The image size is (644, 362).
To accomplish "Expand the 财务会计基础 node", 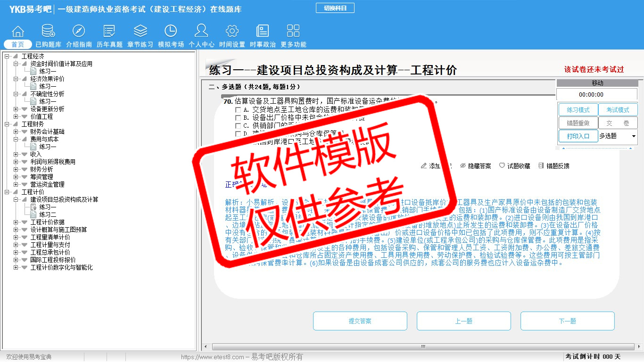I will click(x=16, y=132).
